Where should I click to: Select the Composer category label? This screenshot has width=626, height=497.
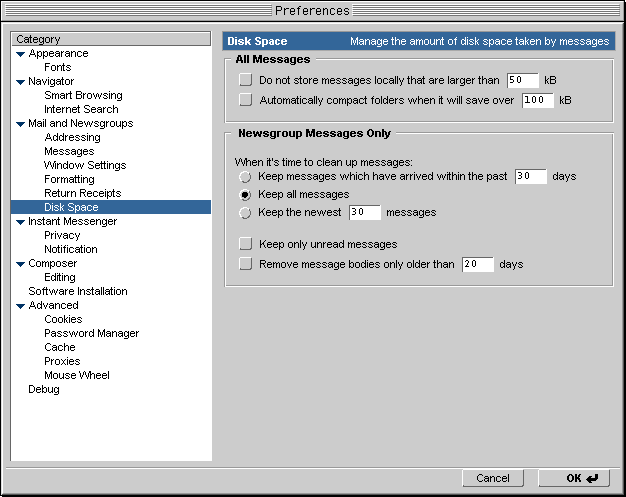pyautogui.click(x=53, y=263)
